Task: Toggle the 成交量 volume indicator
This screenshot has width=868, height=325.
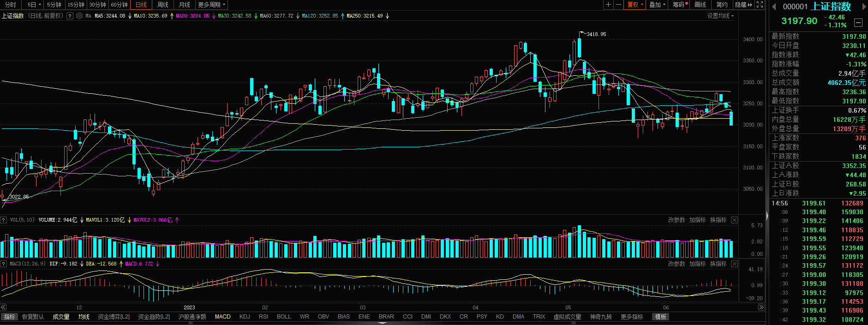Action: tap(61, 317)
